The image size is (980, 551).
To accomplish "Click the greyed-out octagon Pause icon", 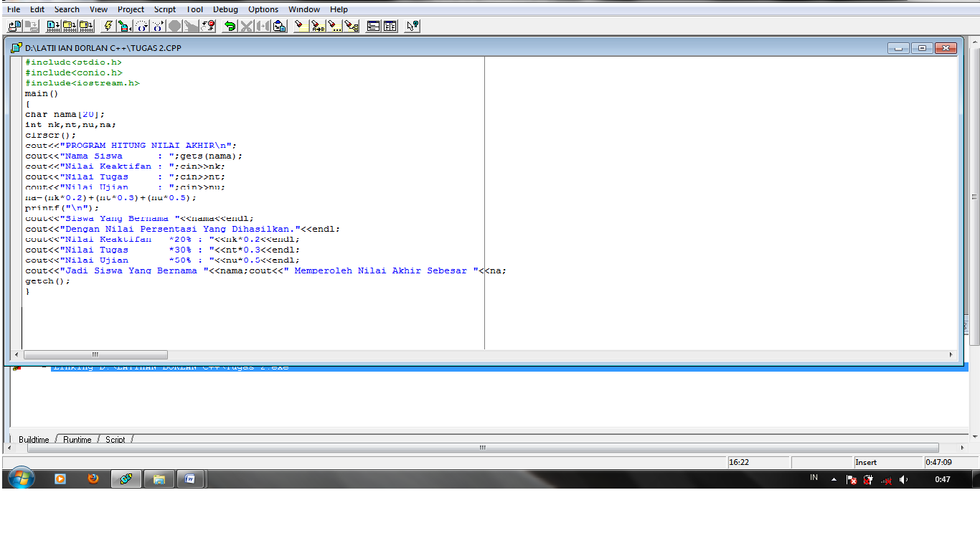I will (x=174, y=26).
